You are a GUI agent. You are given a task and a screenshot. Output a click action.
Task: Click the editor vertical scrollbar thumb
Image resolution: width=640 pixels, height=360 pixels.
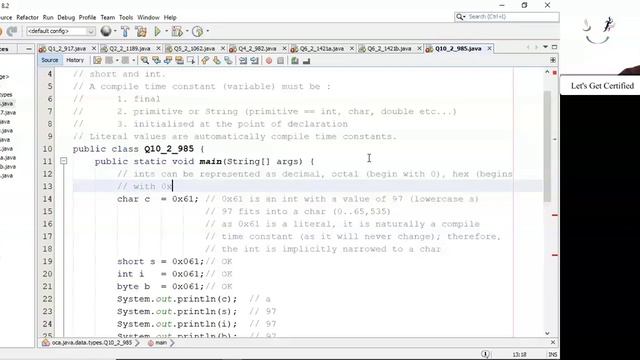tap(547, 146)
